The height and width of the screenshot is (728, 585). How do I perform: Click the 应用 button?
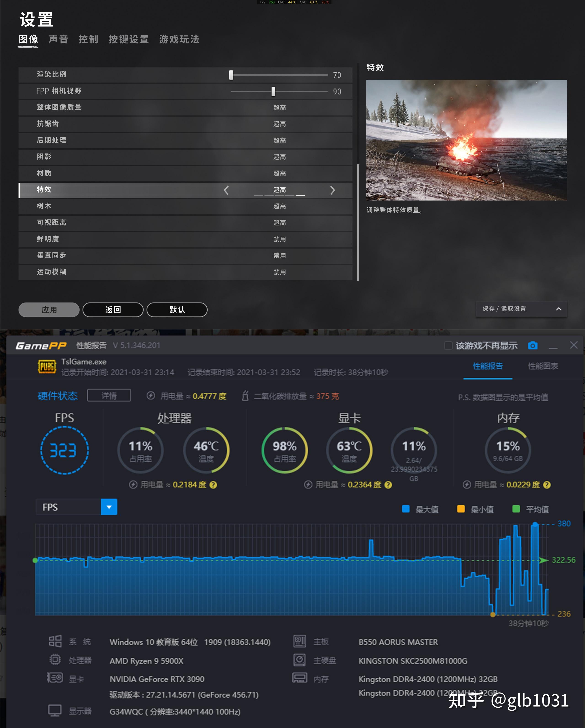(49, 310)
